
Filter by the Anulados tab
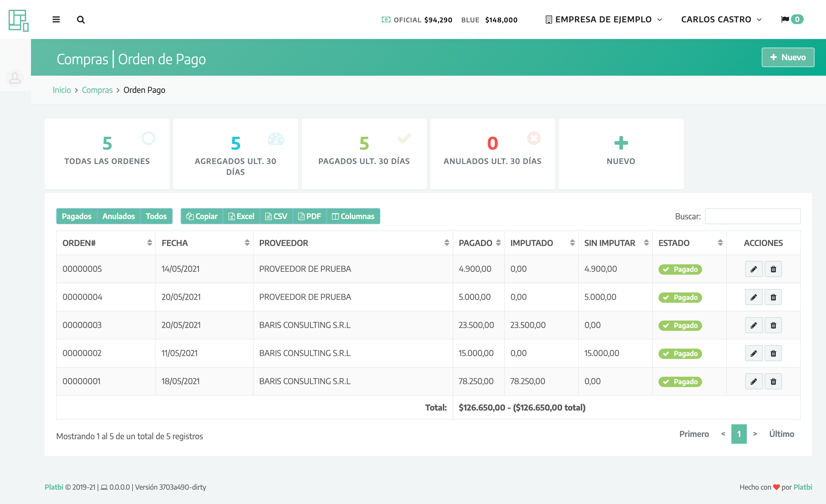pos(119,216)
